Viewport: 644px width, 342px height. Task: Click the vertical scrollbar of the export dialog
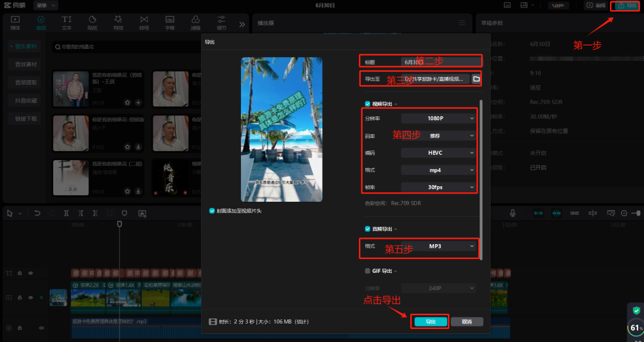(x=481, y=180)
